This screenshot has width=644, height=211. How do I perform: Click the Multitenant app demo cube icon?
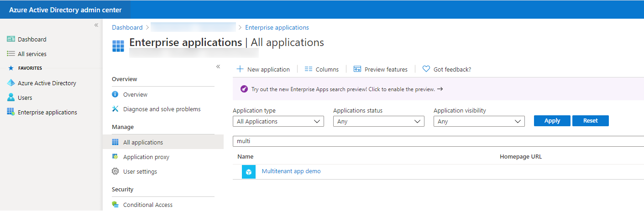coord(249,172)
